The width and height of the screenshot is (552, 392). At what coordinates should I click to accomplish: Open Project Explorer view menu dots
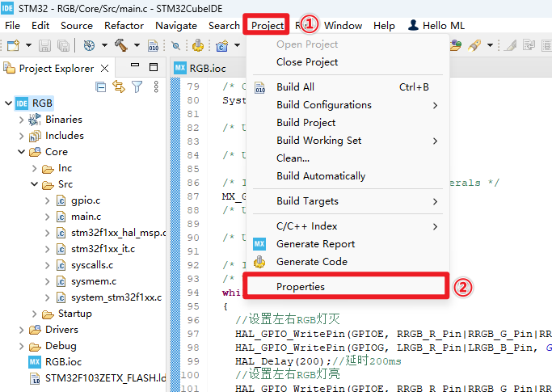tap(156, 86)
